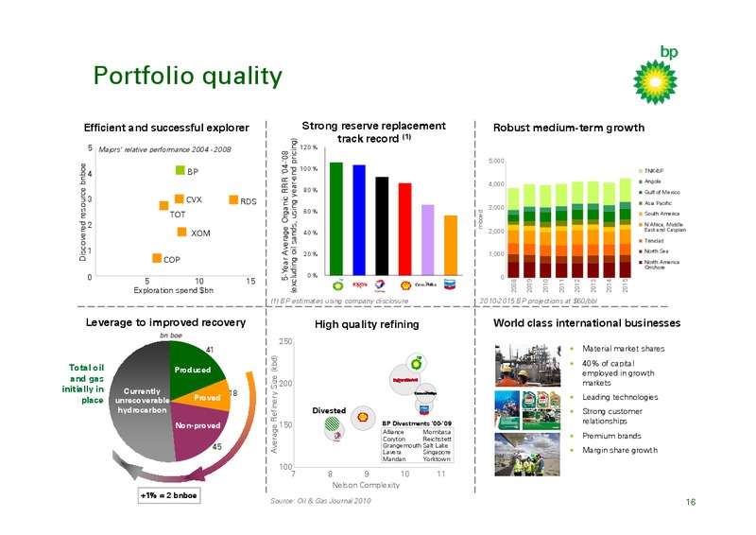Image resolution: width=756 pixels, height=535 pixels.
Task: Click the BP sunburst logo beside the title
Action: click(x=655, y=81)
